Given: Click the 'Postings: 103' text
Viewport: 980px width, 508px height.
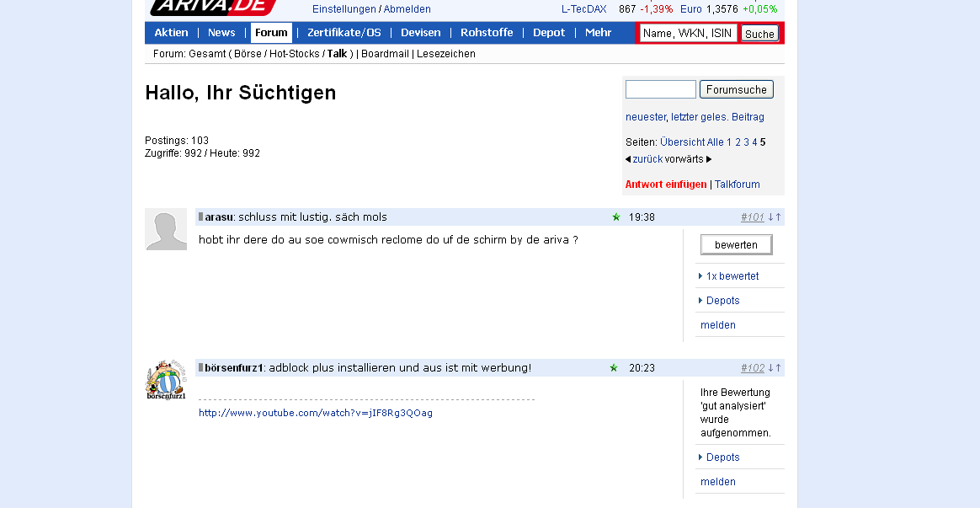Looking at the screenshot, I should coord(177,140).
